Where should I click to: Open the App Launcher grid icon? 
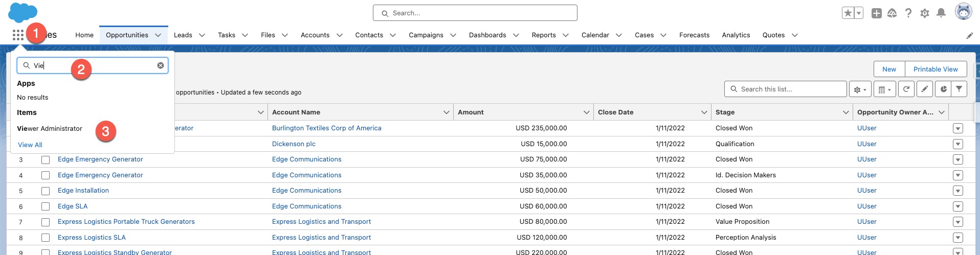(18, 35)
